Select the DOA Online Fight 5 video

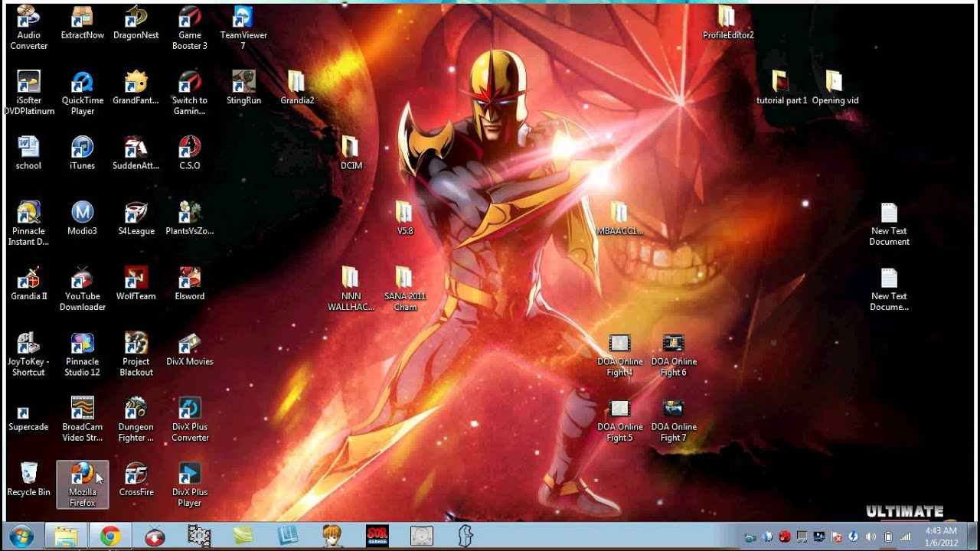point(619,419)
